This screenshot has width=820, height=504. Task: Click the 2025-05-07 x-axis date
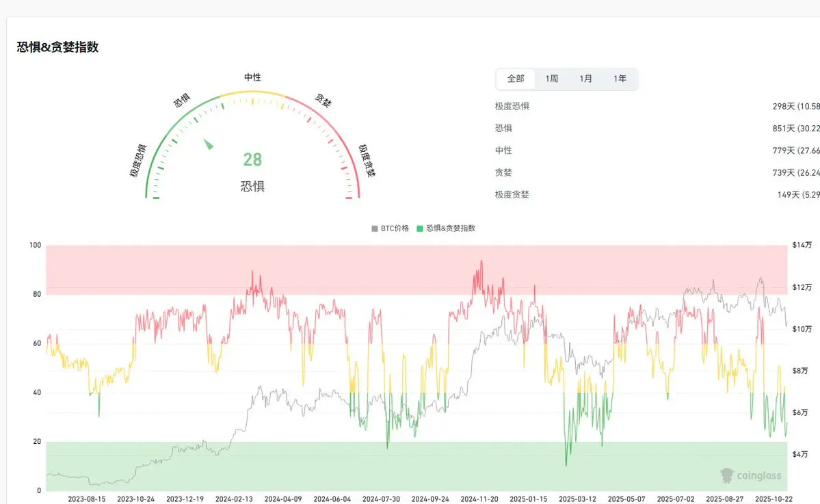coord(626,499)
